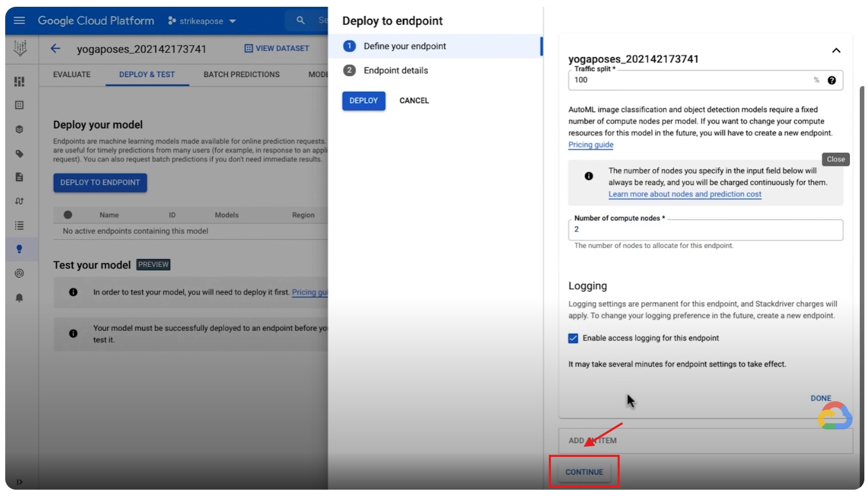Click the Traffic split help question mark
The height and width of the screenshot is (498, 868).
coord(832,80)
